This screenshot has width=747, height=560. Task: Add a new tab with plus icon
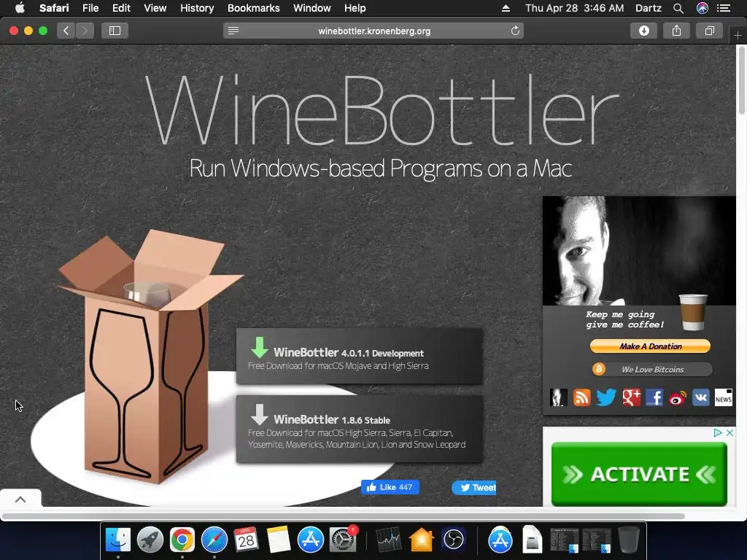click(x=738, y=35)
